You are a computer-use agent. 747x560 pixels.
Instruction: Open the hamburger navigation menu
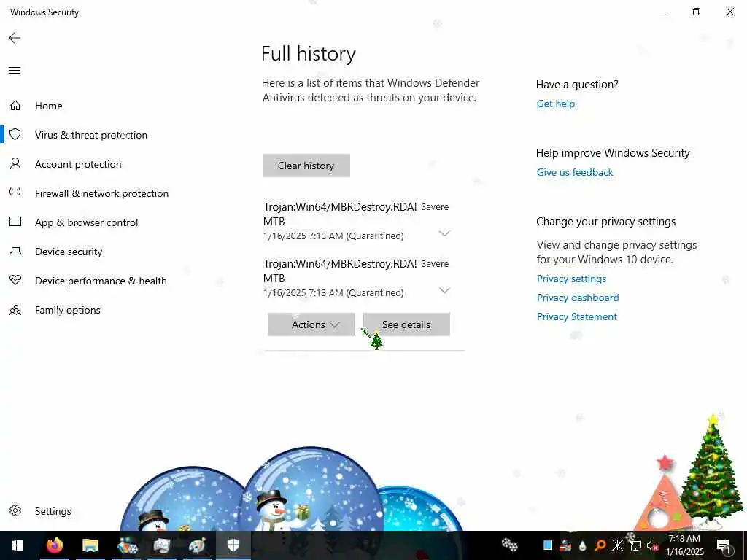point(15,71)
